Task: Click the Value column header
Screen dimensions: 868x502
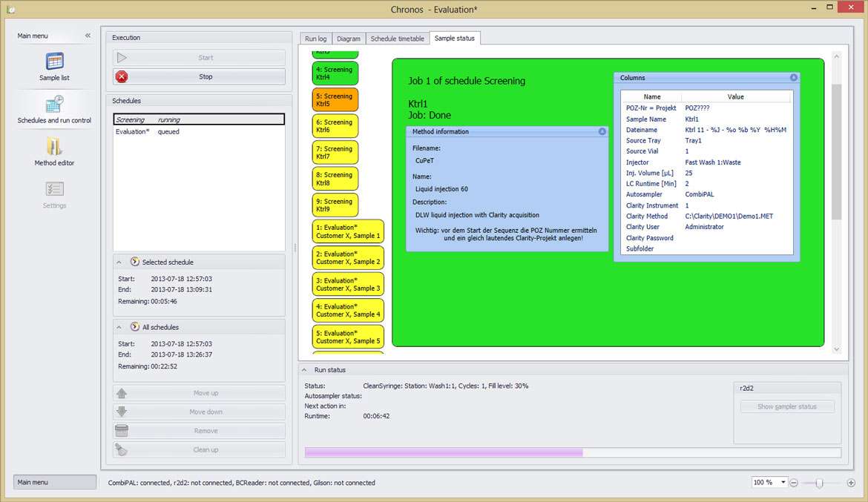Action: (736, 96)
